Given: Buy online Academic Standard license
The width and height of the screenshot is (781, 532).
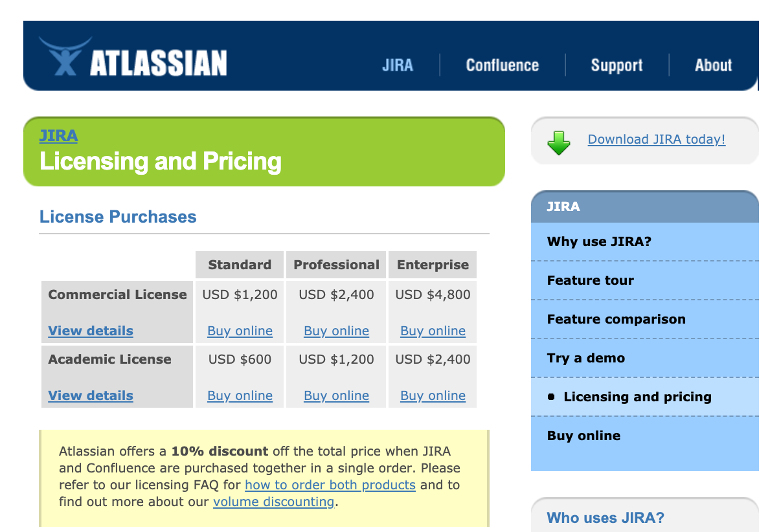Looking at the screenshot, I should pos(240,395).
